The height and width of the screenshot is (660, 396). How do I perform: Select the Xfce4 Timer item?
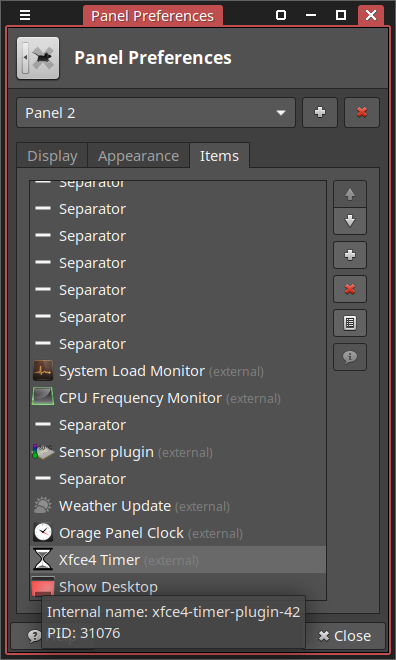click(178, 560)
